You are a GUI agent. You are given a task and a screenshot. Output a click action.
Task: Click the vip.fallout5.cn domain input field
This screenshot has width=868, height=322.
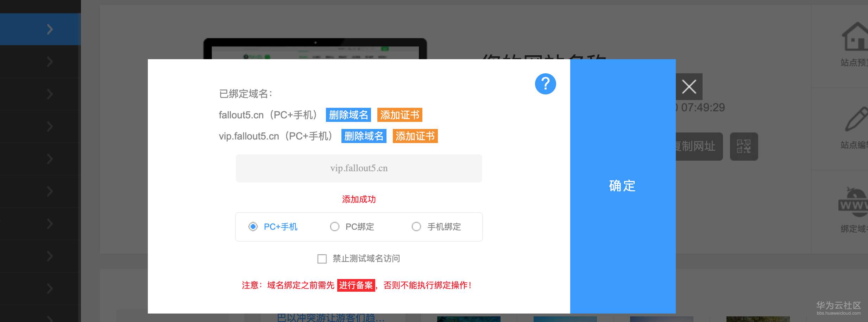(359, 168)
